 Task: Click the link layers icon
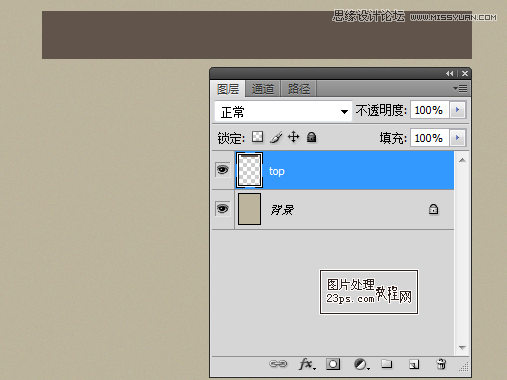pyautogui.click(x=278, y=364)
